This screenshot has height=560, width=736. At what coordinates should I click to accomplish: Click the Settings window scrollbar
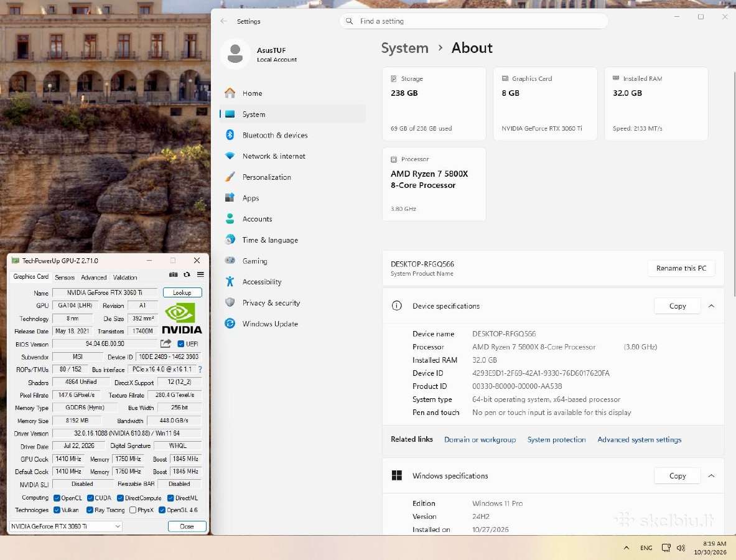(734, 183)
